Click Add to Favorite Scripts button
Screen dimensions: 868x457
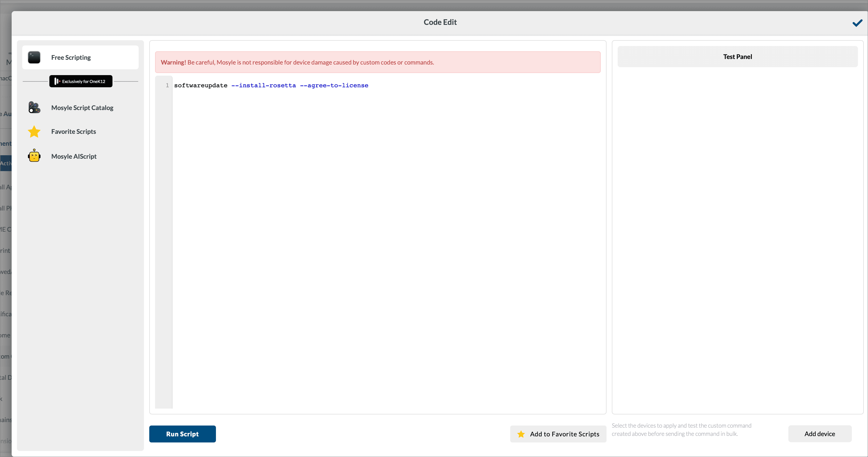tap(558, 434)
